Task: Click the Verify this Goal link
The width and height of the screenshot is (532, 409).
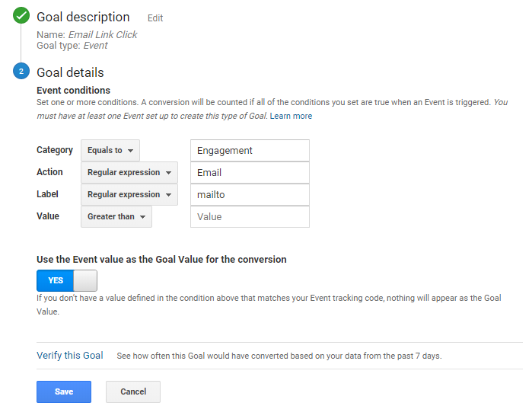Action: (x=70, y=356)
